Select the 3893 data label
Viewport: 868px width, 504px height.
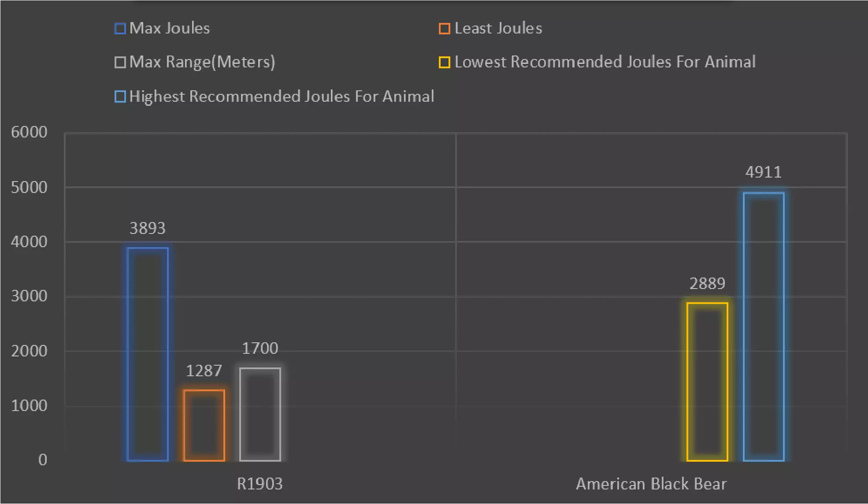click(x=148, y=228)
